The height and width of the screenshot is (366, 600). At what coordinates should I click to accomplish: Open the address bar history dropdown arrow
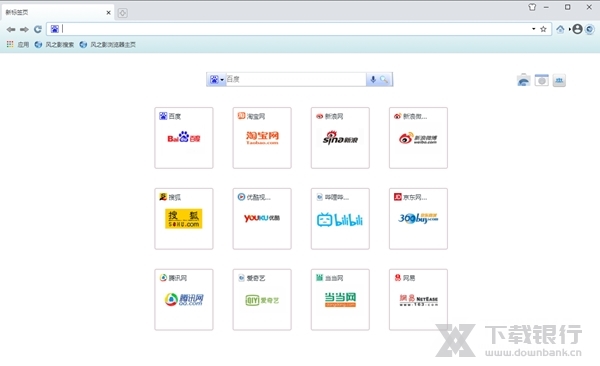[x=533, y=29]
